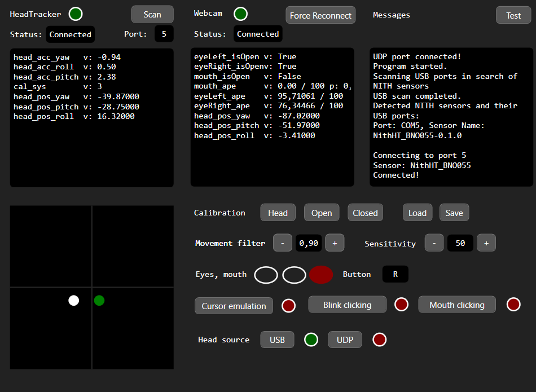Click the 'NithHT_BNO055-0.1.0' sensor name text
This screenshot has width=536, height=392.
click(418, 135)
